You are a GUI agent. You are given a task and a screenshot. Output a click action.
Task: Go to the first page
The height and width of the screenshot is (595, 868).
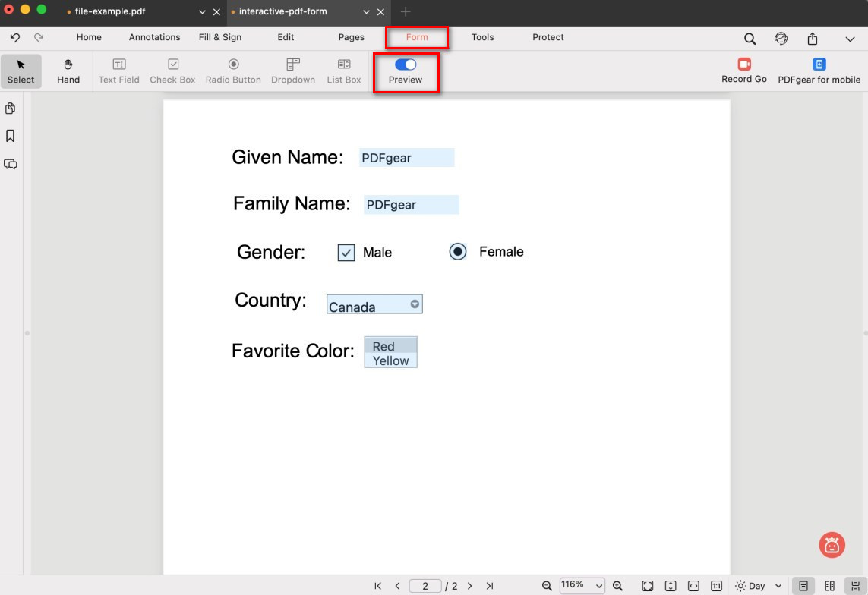point(378,586)
